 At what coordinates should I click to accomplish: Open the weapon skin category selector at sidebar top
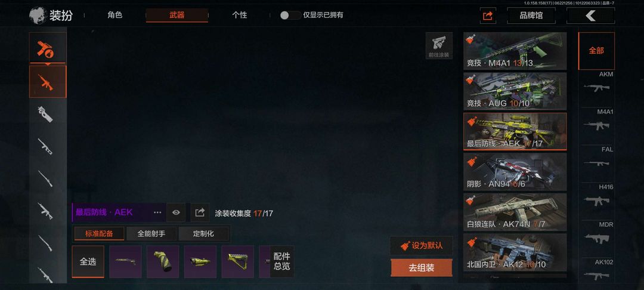(x=48, y=48)
